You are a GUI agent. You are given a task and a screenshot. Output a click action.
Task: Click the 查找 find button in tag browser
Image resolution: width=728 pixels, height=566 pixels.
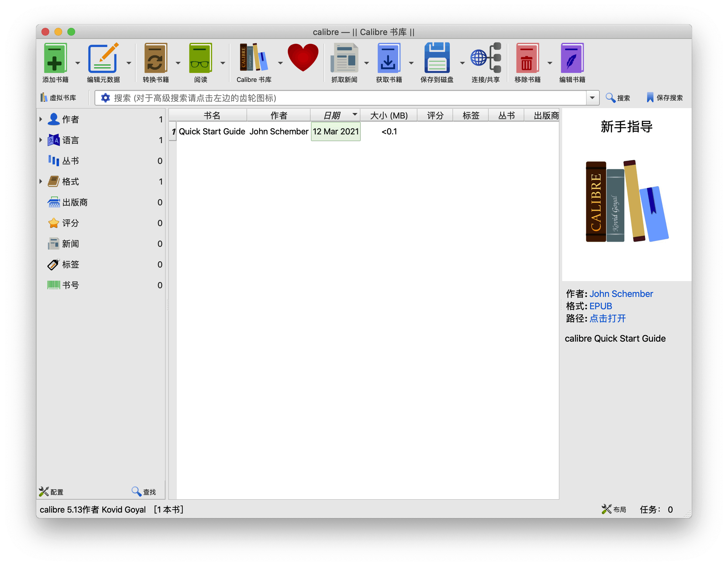pos(144,492)
